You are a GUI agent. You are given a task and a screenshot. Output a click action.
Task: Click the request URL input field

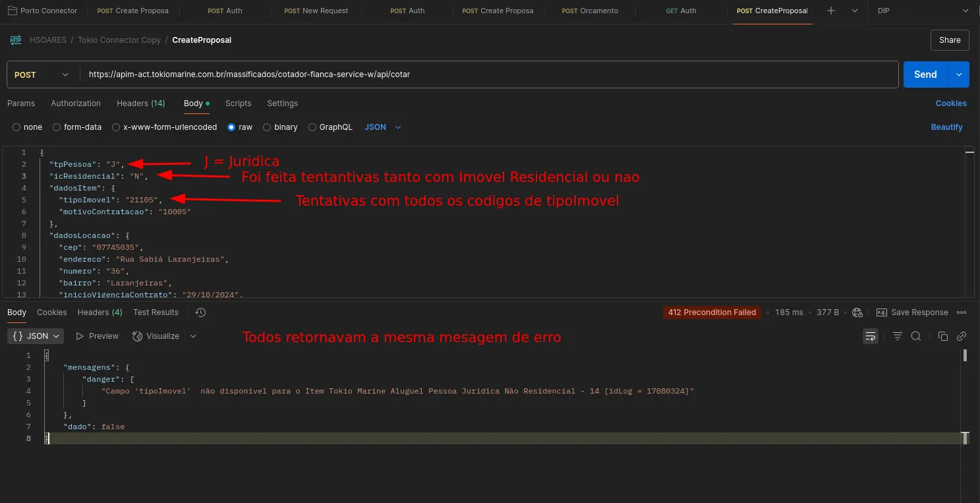(x=488, y=74)
